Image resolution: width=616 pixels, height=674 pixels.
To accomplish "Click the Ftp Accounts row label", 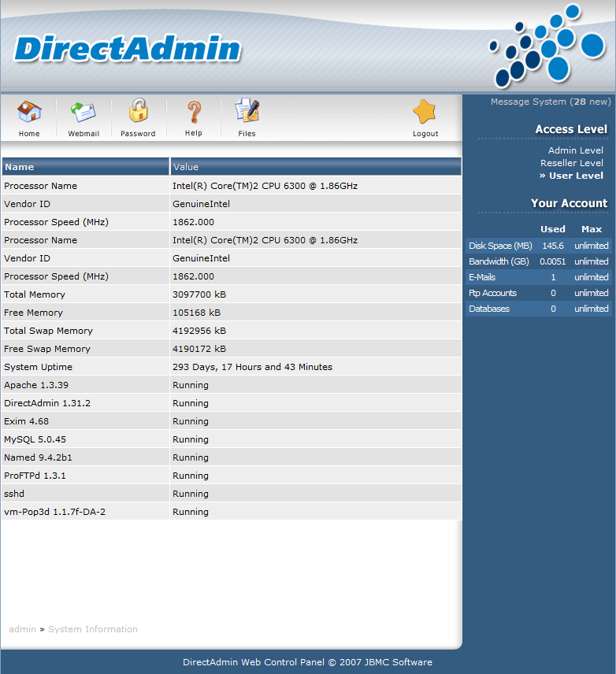I will [492, 293].
